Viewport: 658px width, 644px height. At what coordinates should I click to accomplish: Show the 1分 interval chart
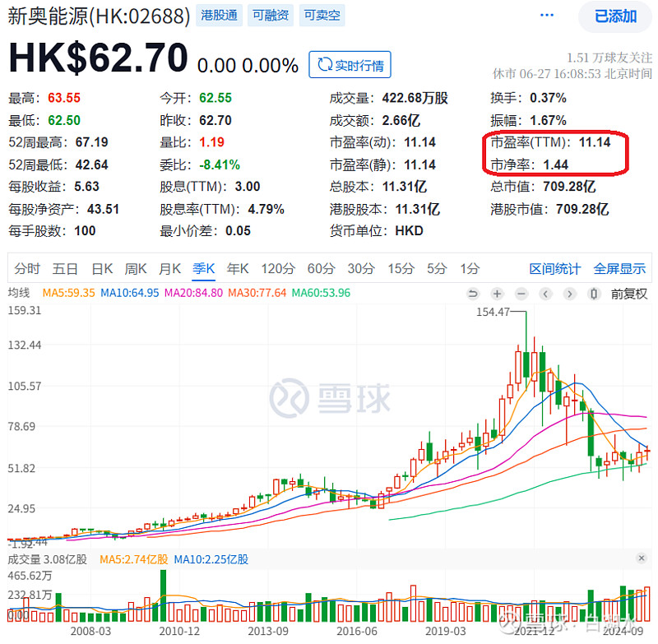[470, 268]
